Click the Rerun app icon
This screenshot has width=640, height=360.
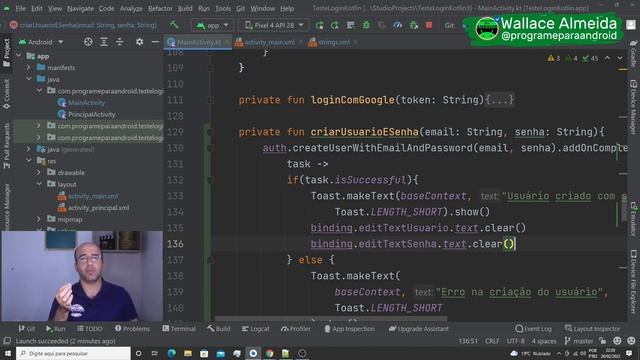tap(319, 25)
